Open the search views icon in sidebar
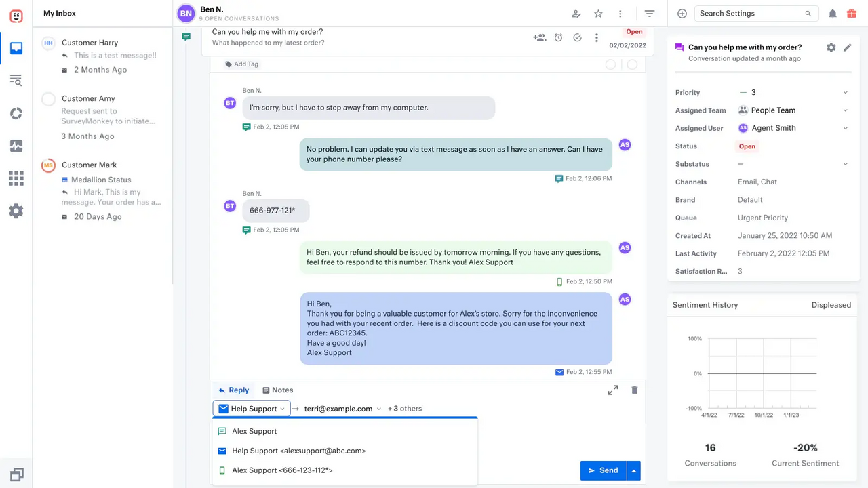 [16, 81]
